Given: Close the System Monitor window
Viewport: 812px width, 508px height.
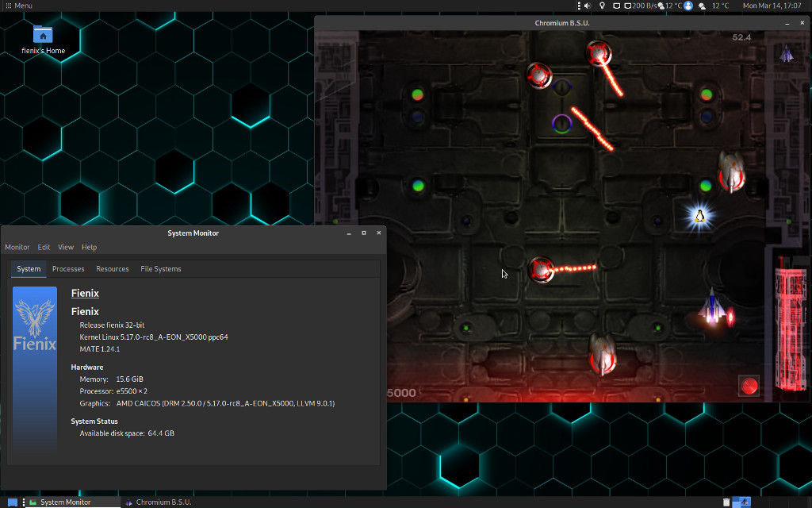Looking at the screenshot, I should click(x=378, y=233).
